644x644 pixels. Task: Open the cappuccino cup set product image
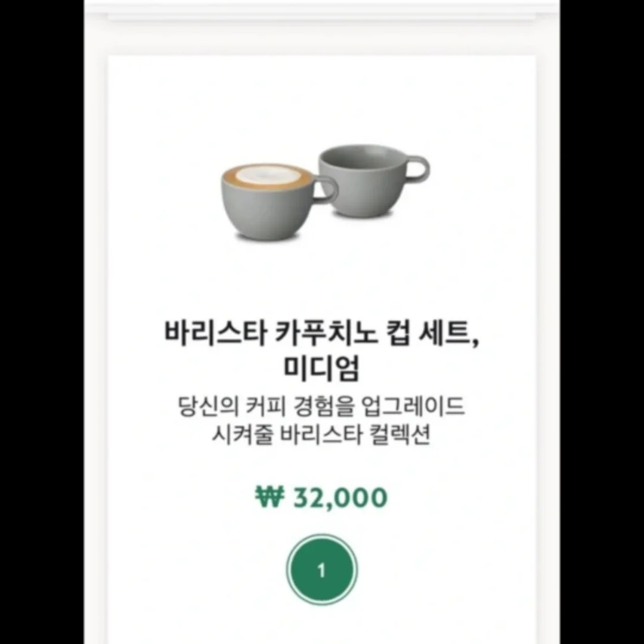coord(326,192)
